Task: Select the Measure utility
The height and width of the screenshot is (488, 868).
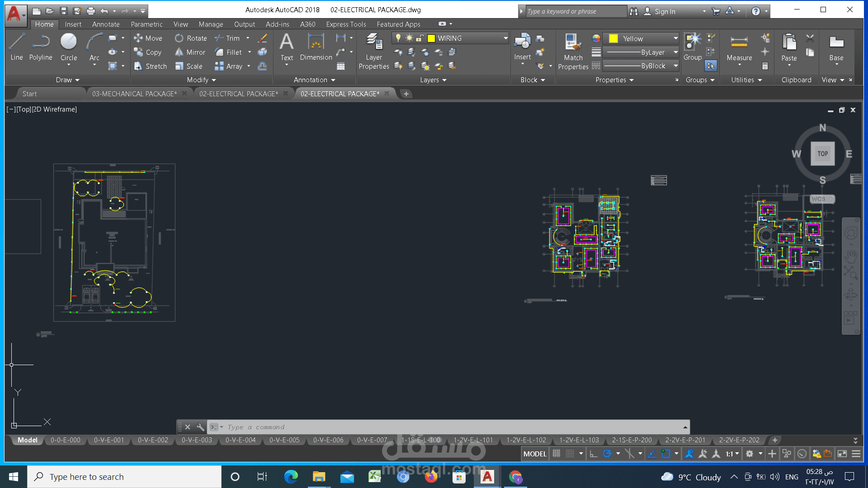Action: tap(739, 48)
